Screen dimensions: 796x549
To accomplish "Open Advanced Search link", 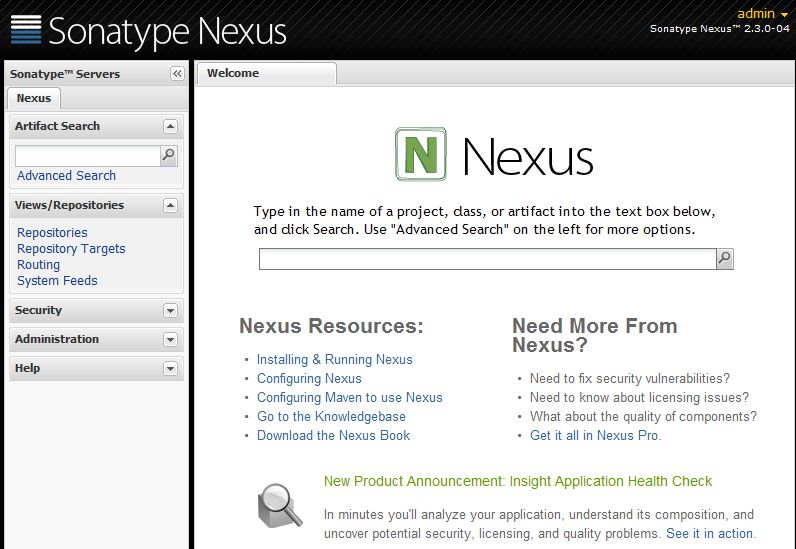I will pos(67,176).
